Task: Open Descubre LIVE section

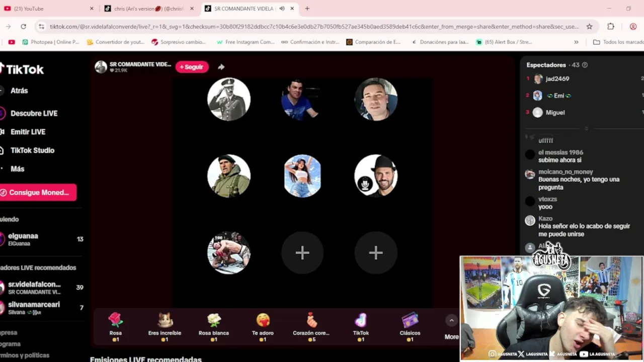Action: click(34, 113)
